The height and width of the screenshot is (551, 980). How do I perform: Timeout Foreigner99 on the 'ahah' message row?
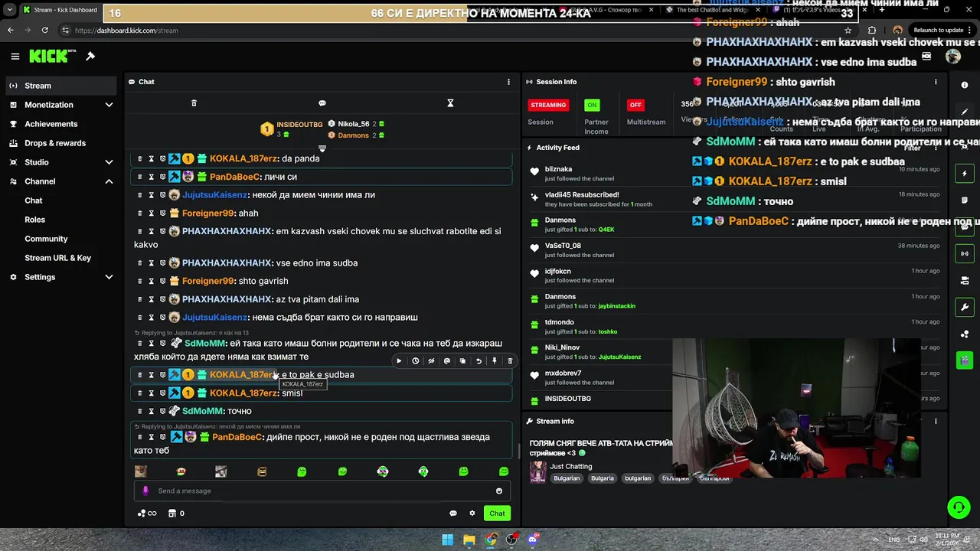[x=151, y=214]
